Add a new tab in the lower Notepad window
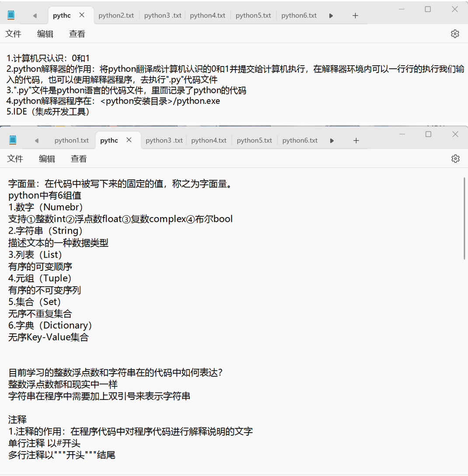 point(356,140)
